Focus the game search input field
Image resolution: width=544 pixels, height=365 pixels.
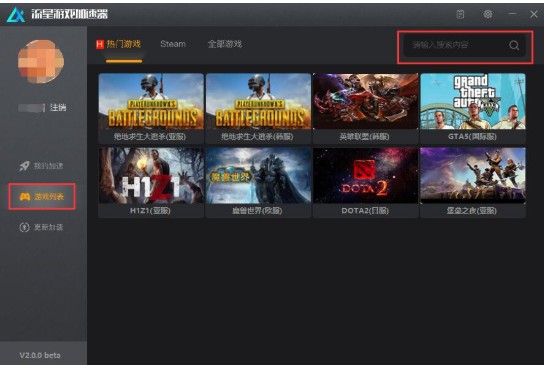coord(465,45)
